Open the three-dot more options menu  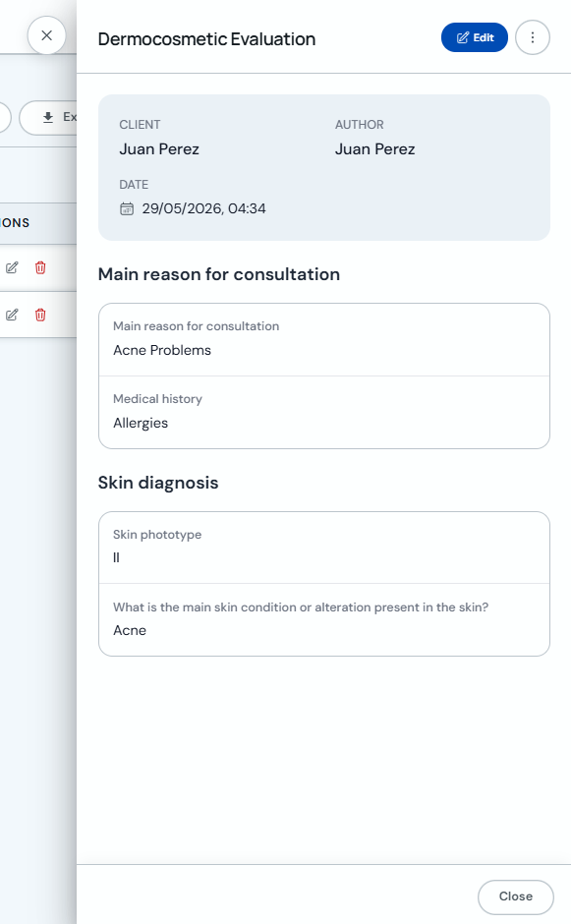coord(533,37)
